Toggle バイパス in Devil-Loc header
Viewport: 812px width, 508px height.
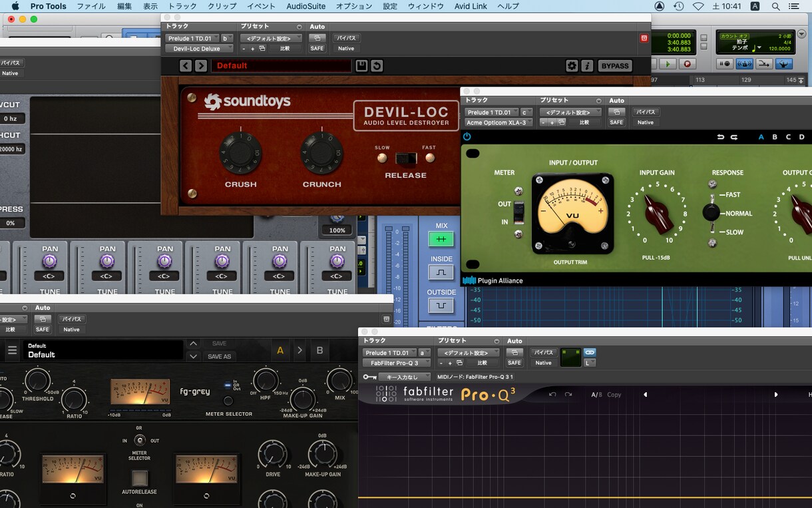tap(346, 38)
